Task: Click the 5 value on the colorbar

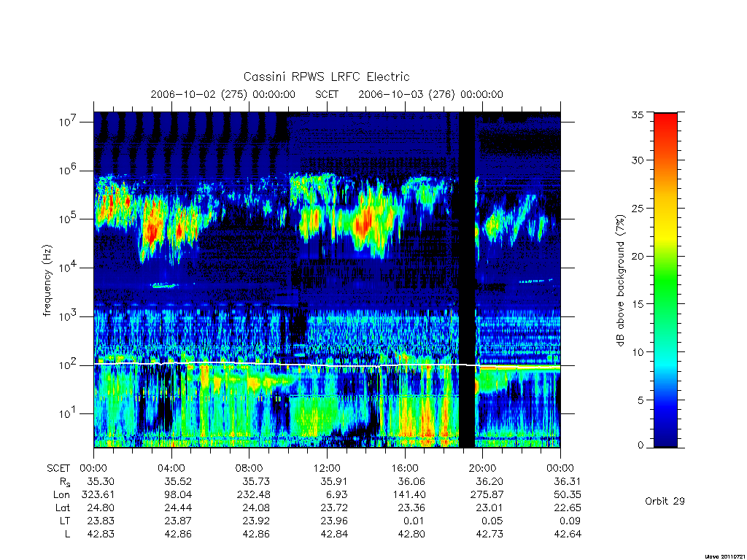Action: coord(640,400)
